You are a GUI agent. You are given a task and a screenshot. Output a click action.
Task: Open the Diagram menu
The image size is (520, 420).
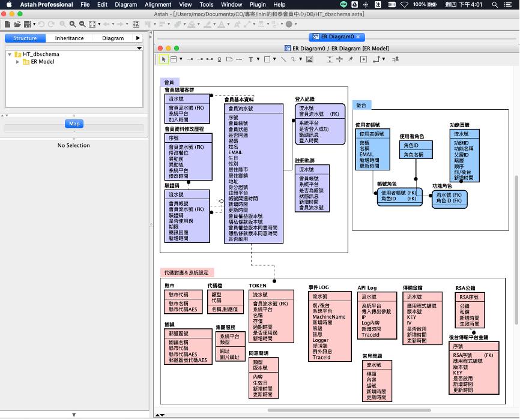click(125, 5)
